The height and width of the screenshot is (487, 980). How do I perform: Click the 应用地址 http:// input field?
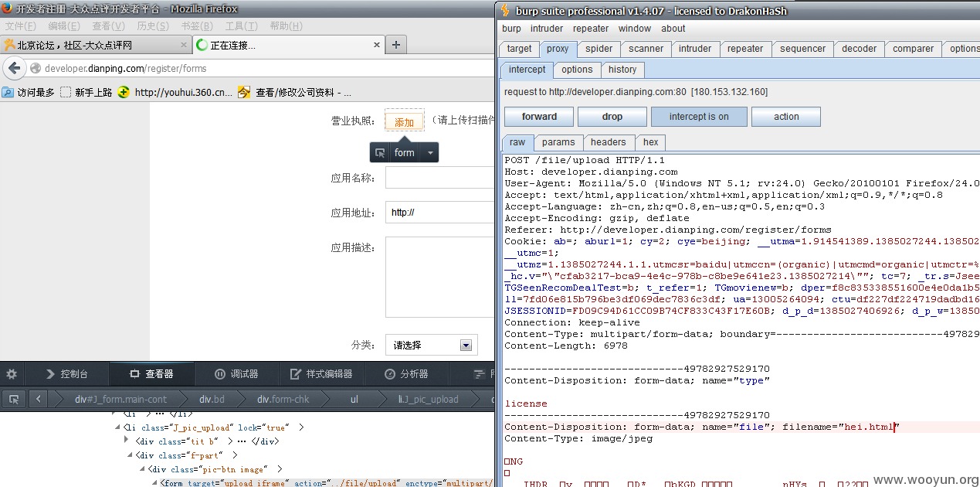[439, 213]
